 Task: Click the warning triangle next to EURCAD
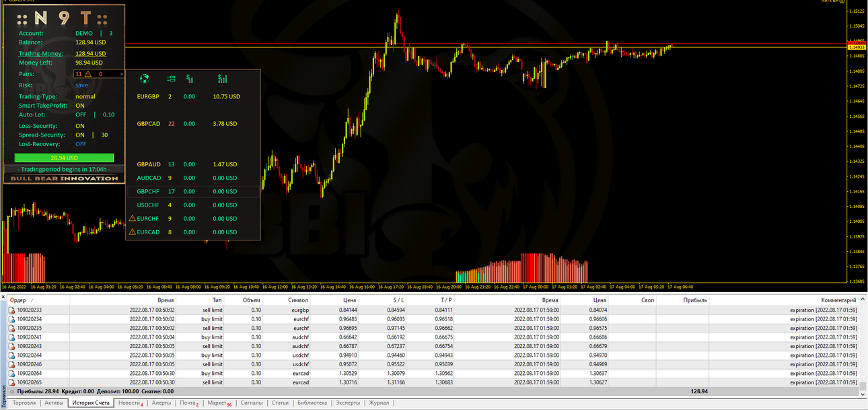132,232
